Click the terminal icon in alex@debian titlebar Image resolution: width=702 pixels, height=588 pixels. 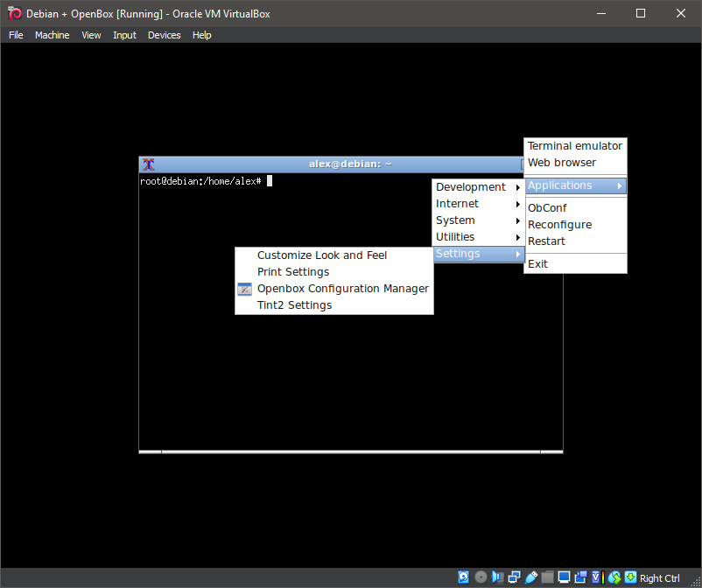click(148, 164)
